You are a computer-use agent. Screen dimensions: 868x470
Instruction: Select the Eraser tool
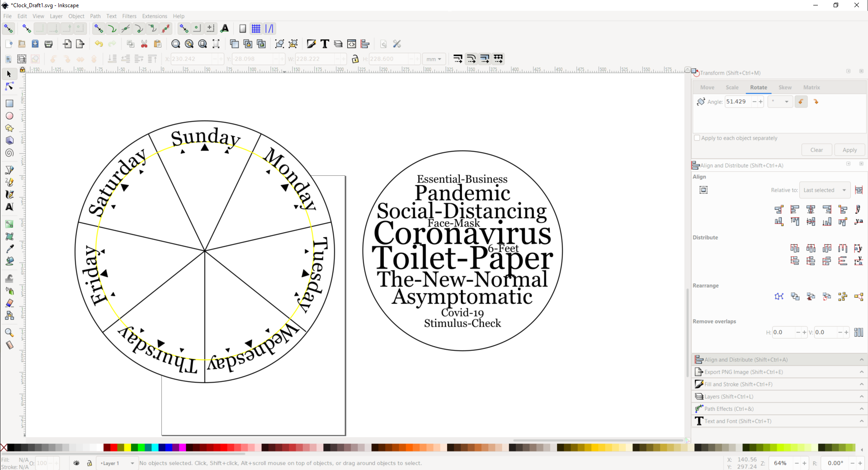pos(9,303)
